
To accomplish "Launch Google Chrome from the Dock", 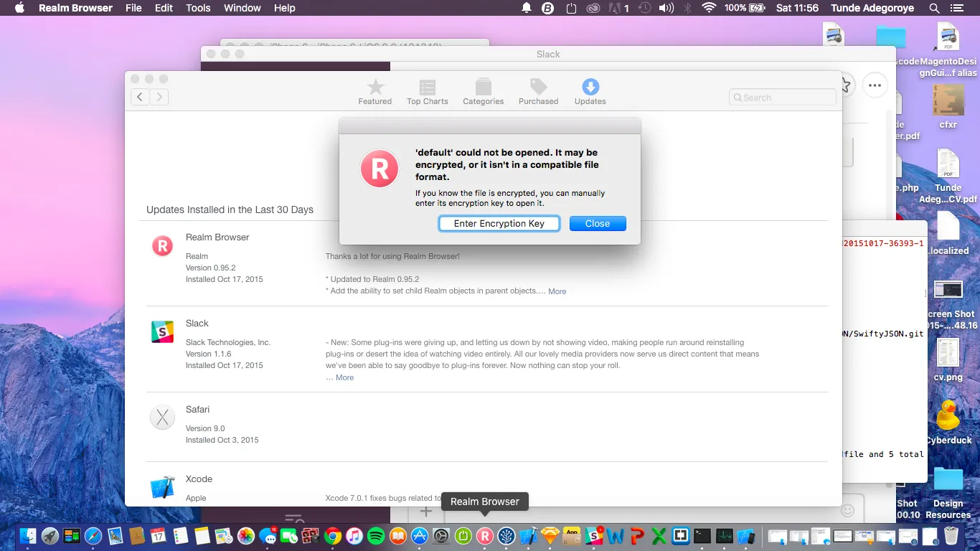I will click(x=332, y=535).
